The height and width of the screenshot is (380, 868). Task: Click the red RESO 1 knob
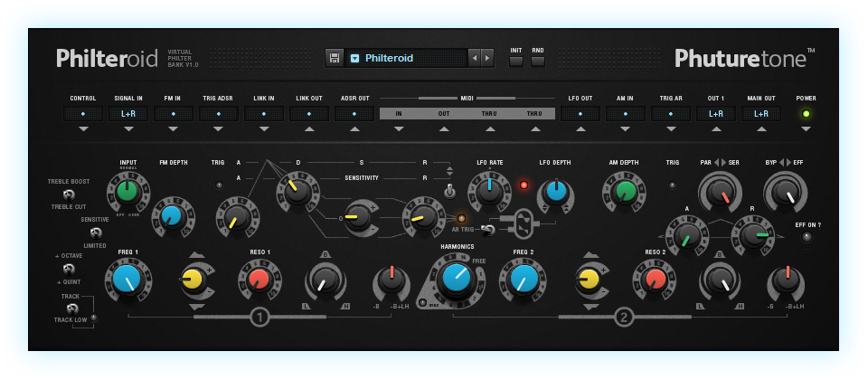pyautogui.click(x=259, y=280)
